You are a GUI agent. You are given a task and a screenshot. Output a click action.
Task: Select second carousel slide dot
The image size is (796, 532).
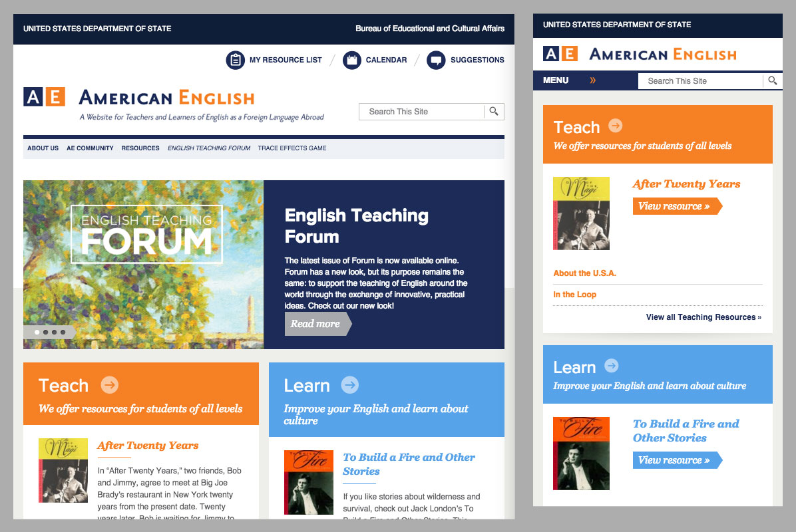tap(46, 332)
